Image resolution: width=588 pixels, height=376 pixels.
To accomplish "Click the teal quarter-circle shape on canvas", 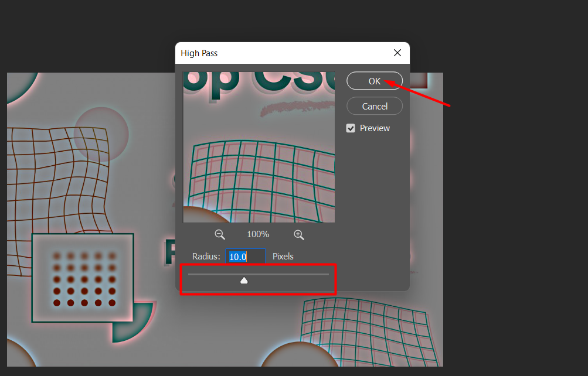I will (132, 322).
